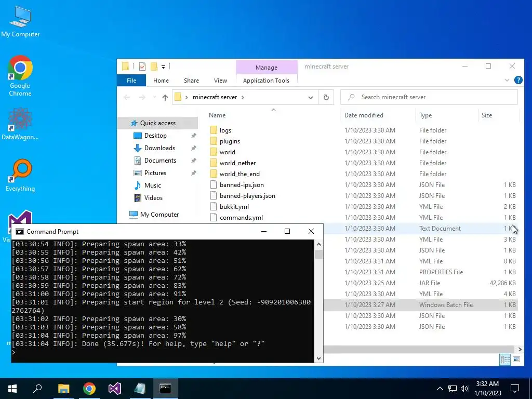
Task: Open Videos in the navigation pane
Action: (x=153, y=197)
